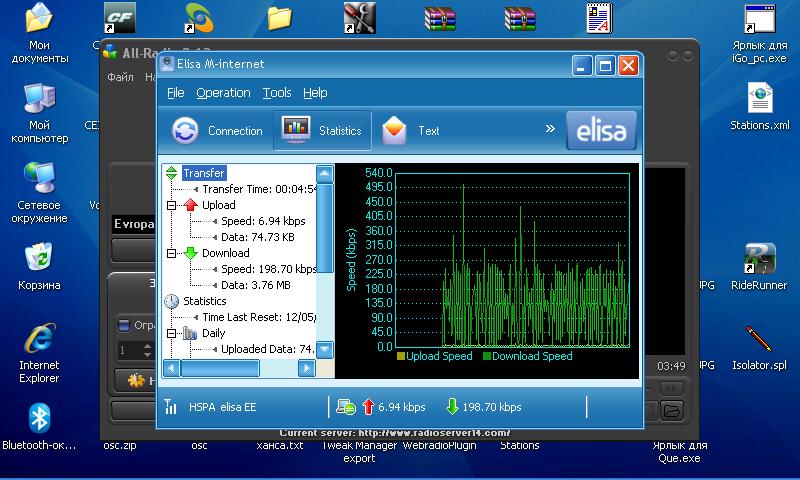The width and height of the screenshot is (800, 480).
Task: Collapse the Daily statistics node
Action: click(x=171, y=333)
